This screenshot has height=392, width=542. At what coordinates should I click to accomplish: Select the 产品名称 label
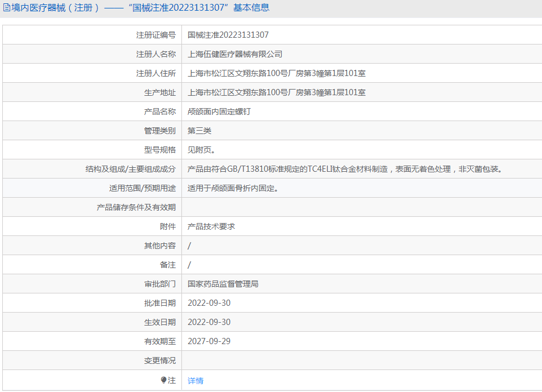click(159, 112)
